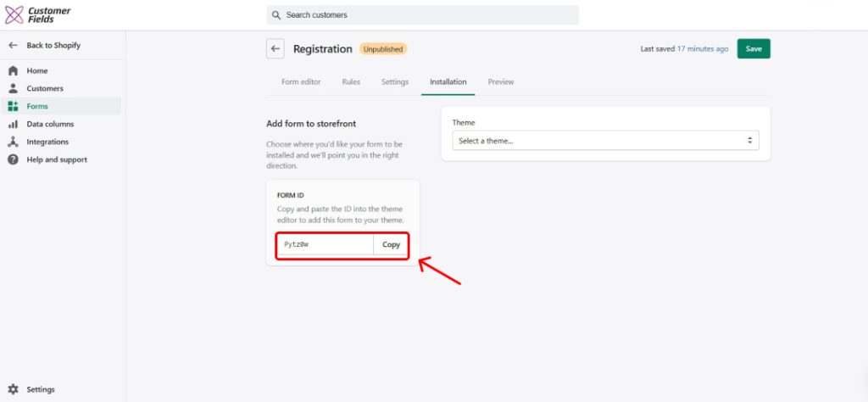Click the Data columns chart icon

(13, 125)
